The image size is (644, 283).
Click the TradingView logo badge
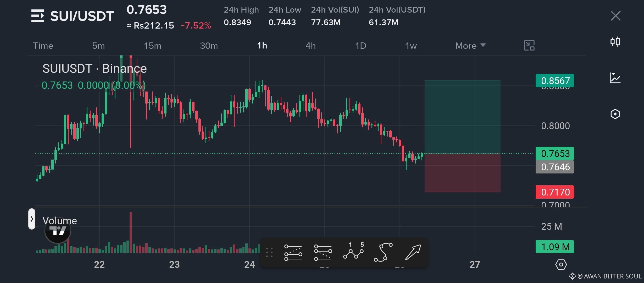pos(58,231)
